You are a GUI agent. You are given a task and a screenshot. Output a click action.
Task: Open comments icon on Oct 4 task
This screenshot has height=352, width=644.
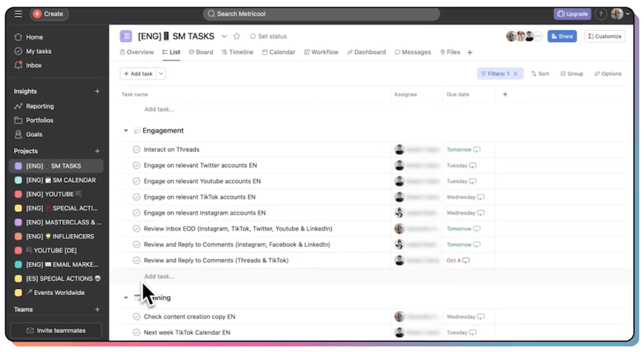pyautogui.click(x=466, y=261)
